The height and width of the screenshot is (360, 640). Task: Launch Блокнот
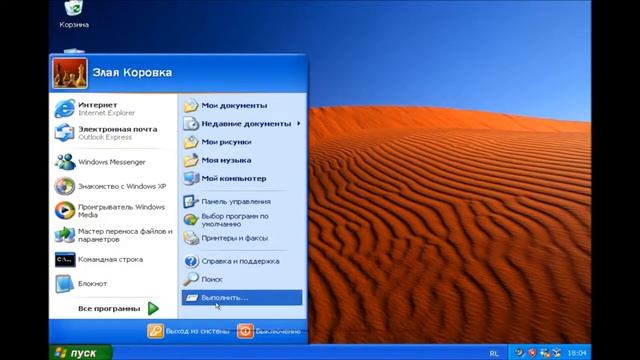[113, 284]
